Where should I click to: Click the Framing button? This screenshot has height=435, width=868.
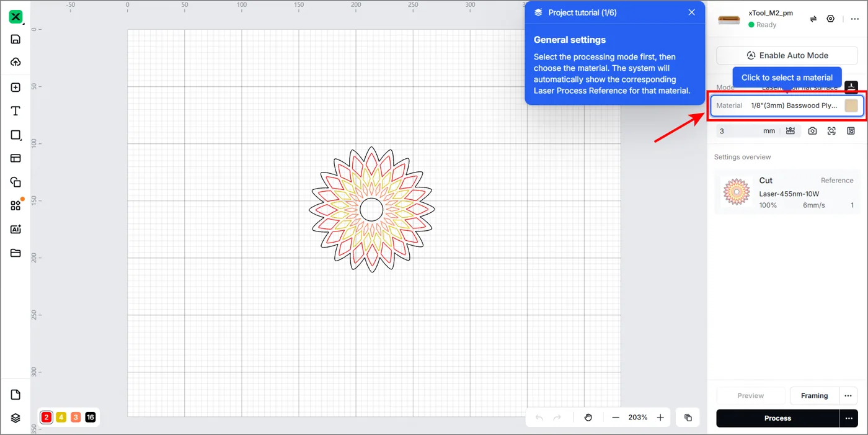(x=814, y=395)
